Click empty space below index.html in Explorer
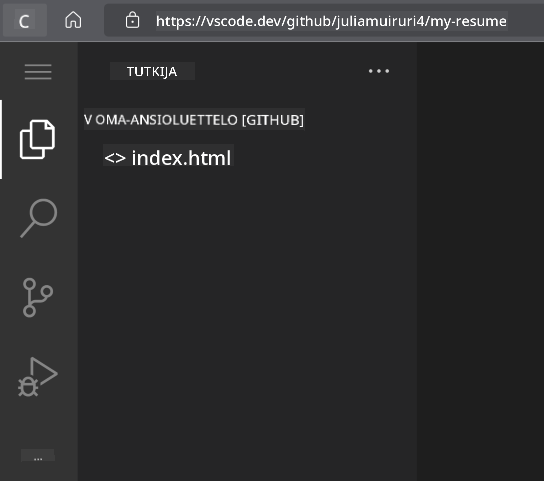Viewport: 544px width, 481px height. click(247, 312)
